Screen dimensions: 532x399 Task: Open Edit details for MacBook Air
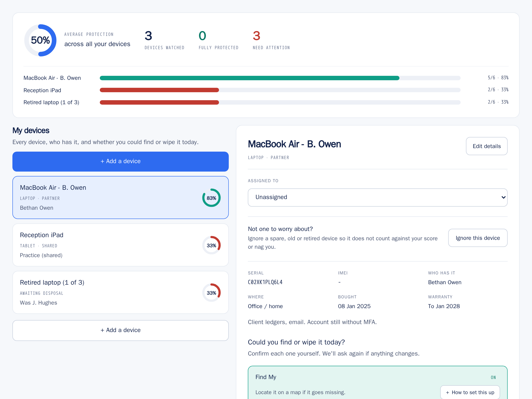point(487,146)
